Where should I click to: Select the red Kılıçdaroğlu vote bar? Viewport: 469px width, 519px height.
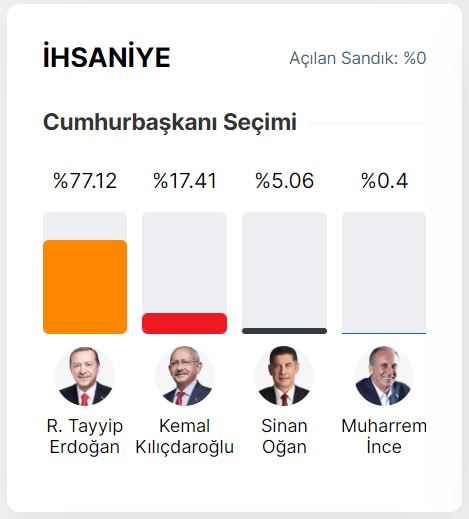(x=185, y=323)
